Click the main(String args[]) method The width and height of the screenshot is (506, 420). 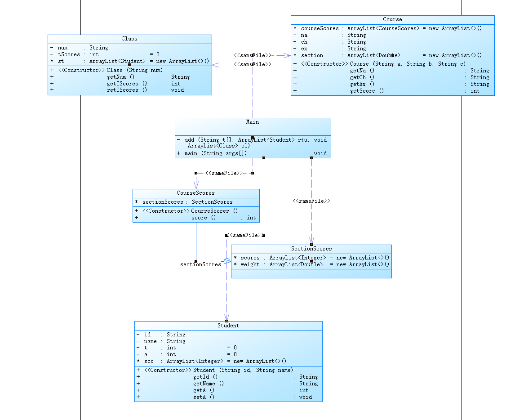(x=253, y=154)
